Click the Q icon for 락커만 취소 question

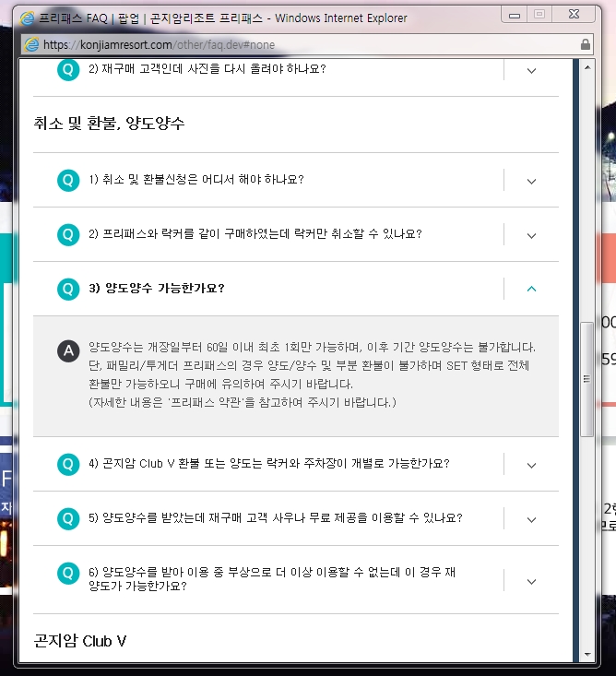pyautogui.click(x=68, y=234)
